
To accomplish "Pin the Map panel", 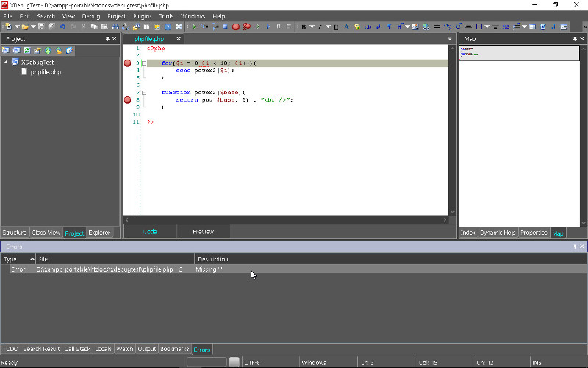I will (x=575, y=39).
